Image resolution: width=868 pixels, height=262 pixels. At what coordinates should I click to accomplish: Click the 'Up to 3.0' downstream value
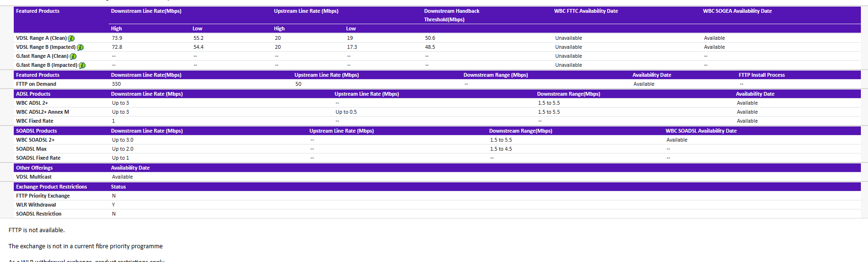click(x=122, y=140)
